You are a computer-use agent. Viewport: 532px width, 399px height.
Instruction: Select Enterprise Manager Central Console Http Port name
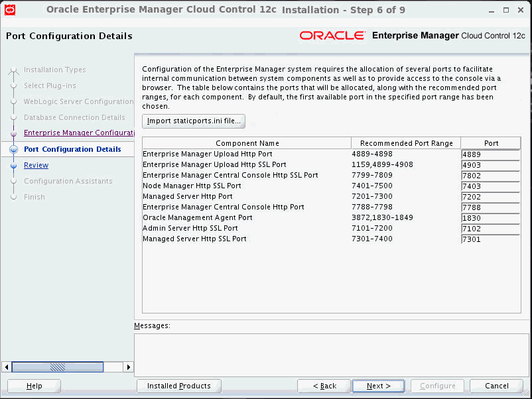(x=224, y=207)
